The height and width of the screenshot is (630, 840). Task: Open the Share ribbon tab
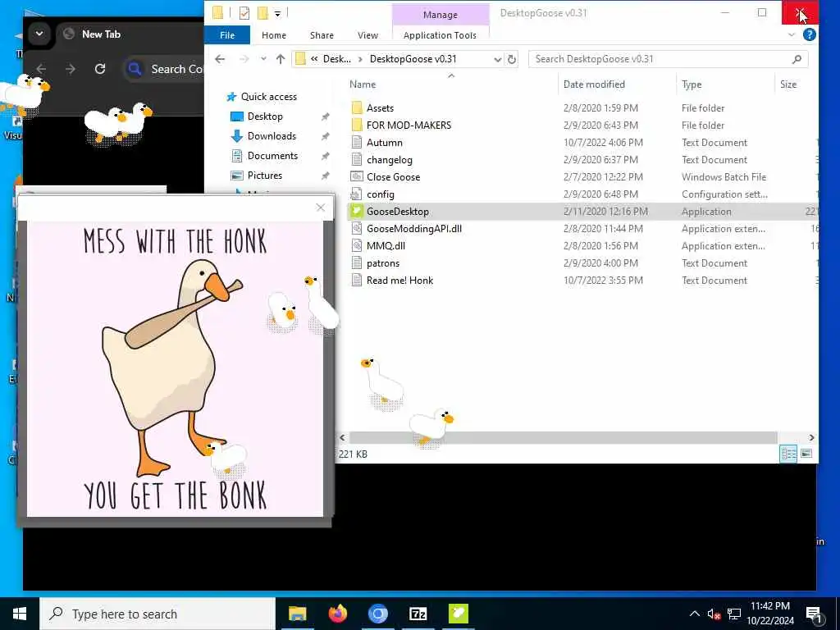click(x=322, y=35)
